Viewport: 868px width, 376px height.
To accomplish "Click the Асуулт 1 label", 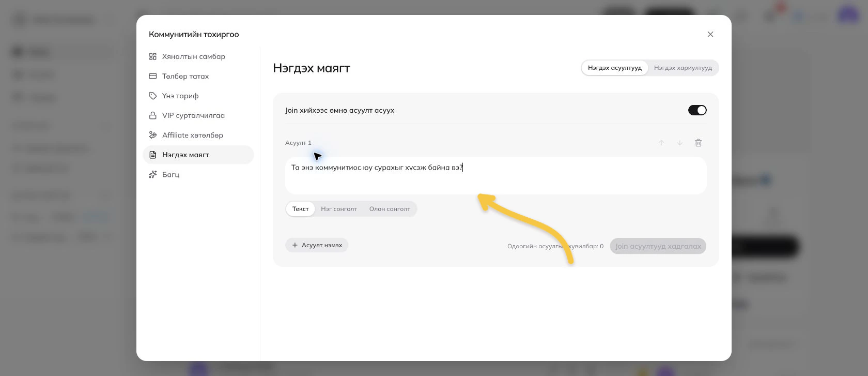I will pos(298,143).
